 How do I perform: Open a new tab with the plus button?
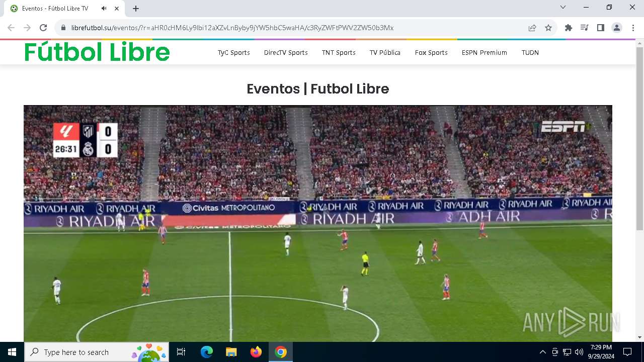coord(136,9)
